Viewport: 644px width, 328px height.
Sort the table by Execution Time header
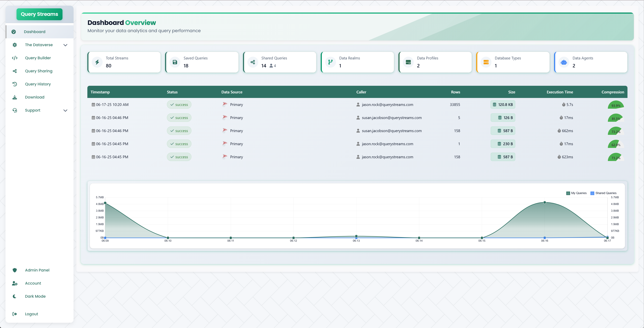560,92
